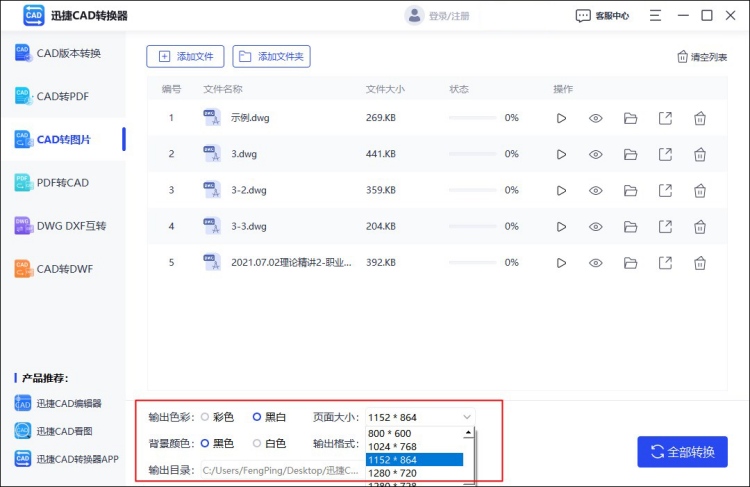Click the 迅捷CAD转换器 app logo
The image size is (750, 487).
(x=34, y=15)
